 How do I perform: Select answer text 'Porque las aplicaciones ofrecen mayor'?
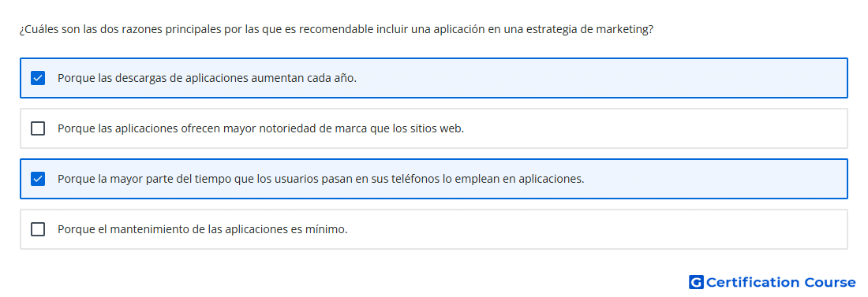coord(157,128)
